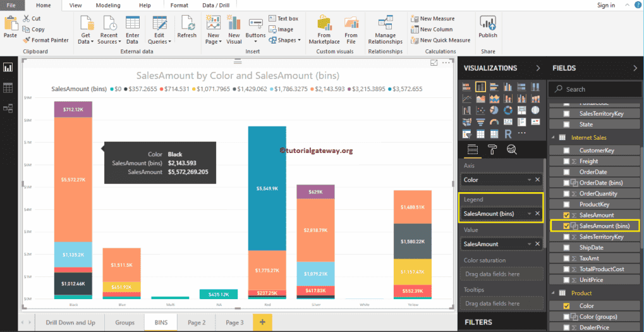Open the Shapes dropdown
The height and width of the screenshot is (332, 644).
[x=284, y=40]
